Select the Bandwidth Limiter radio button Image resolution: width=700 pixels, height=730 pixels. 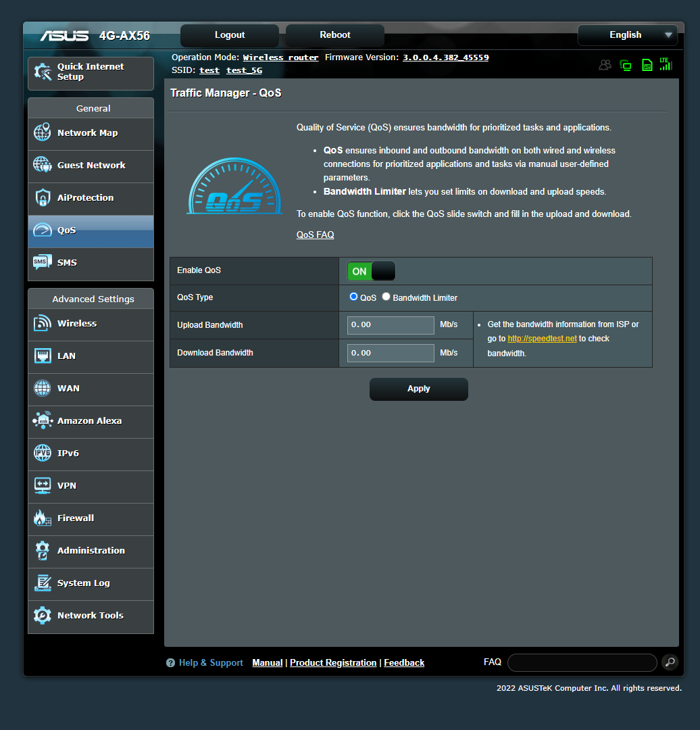(386, 297)
